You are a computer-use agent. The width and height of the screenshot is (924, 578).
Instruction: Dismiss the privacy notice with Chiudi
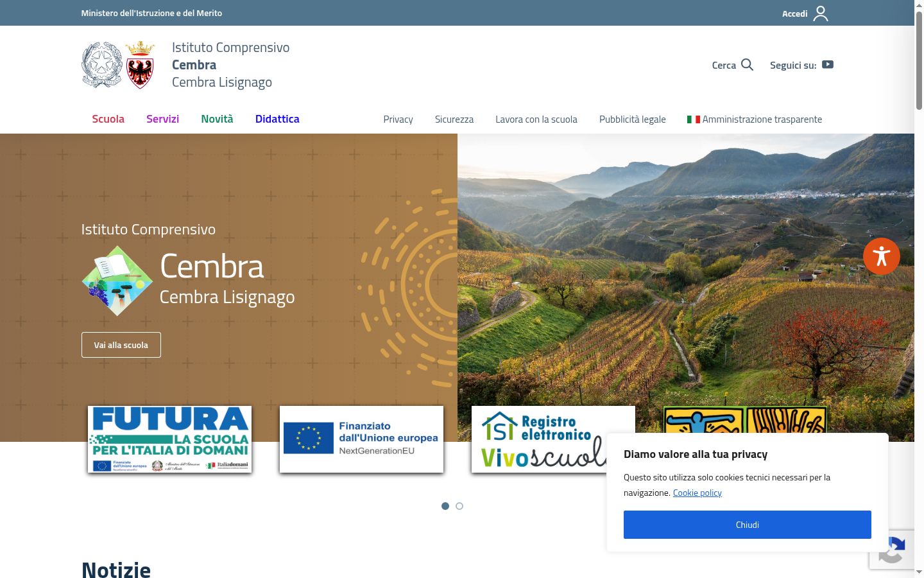click(748, 525)
